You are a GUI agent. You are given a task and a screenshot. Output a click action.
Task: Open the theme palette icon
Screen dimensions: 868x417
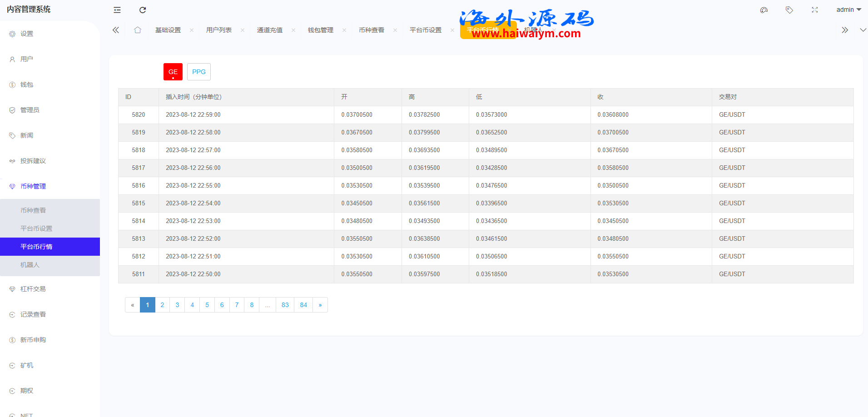764,10
